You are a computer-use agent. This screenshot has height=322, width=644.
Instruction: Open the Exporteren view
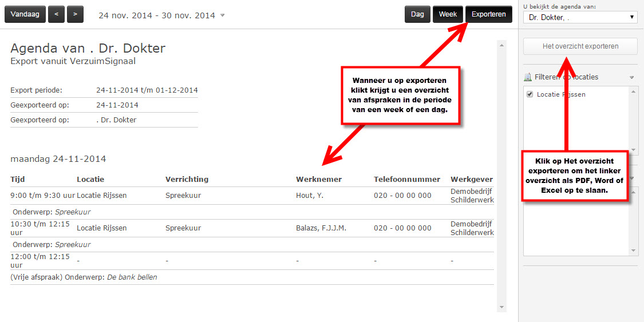tap(488, 14)
